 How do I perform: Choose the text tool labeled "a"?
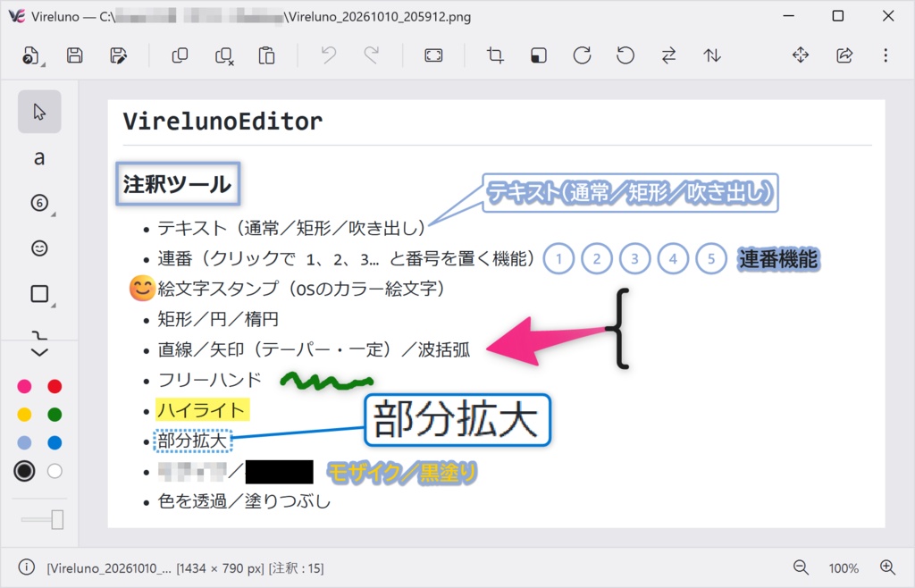39,157
